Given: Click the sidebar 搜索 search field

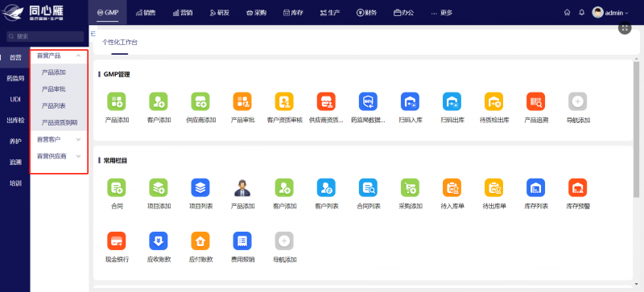Looking at the screenshot, I should 45,36.
